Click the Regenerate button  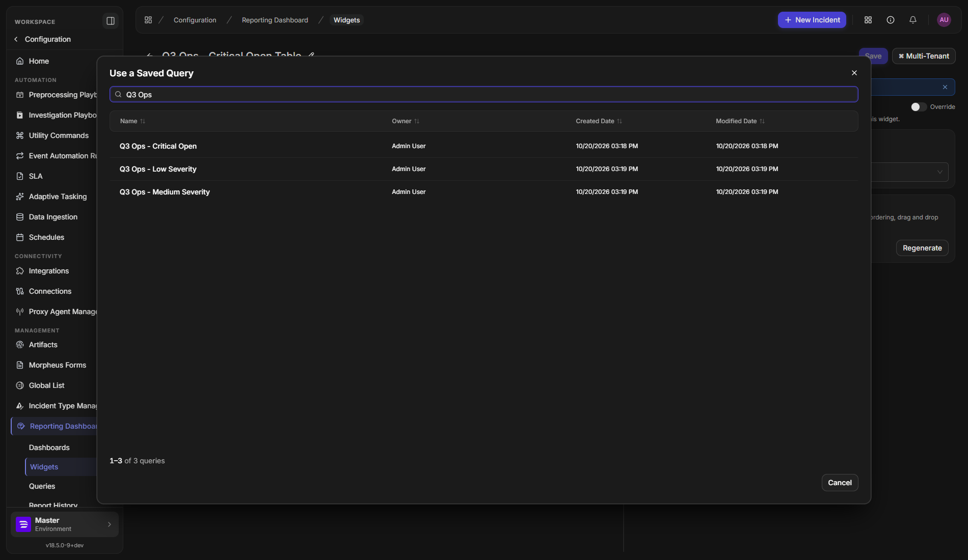(922, 248)
